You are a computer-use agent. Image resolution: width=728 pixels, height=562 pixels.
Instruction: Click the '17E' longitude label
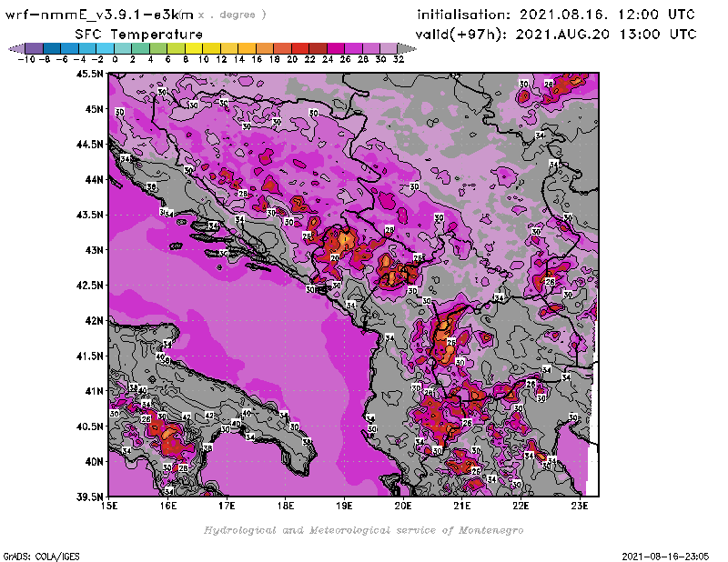pyautogui.click(x=227, y=506)
